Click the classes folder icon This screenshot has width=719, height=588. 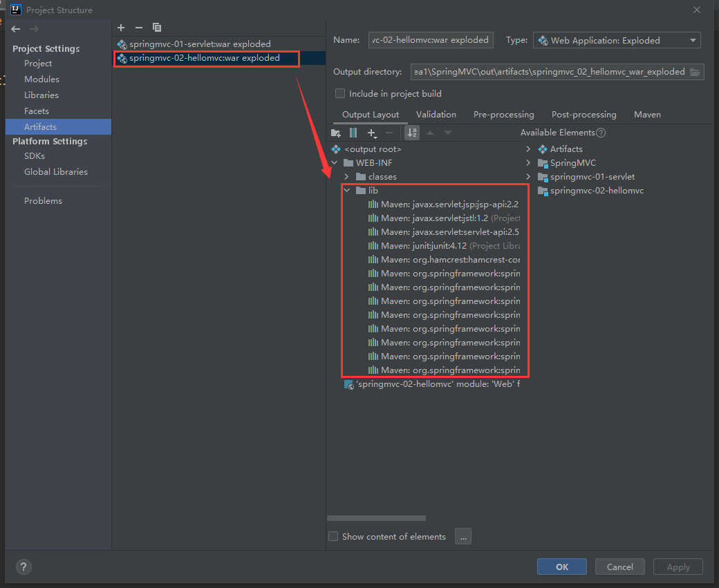(x=361, y=176)
